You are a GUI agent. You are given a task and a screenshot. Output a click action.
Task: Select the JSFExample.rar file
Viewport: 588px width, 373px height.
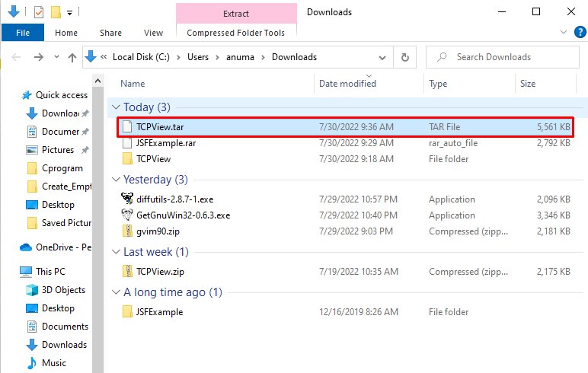(166, 143)
